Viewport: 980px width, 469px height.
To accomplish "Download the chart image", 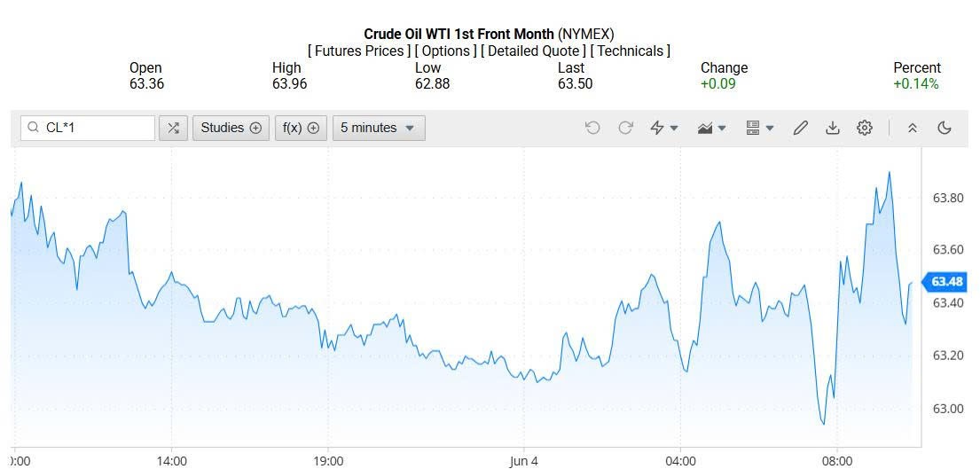I will (832, 128).
